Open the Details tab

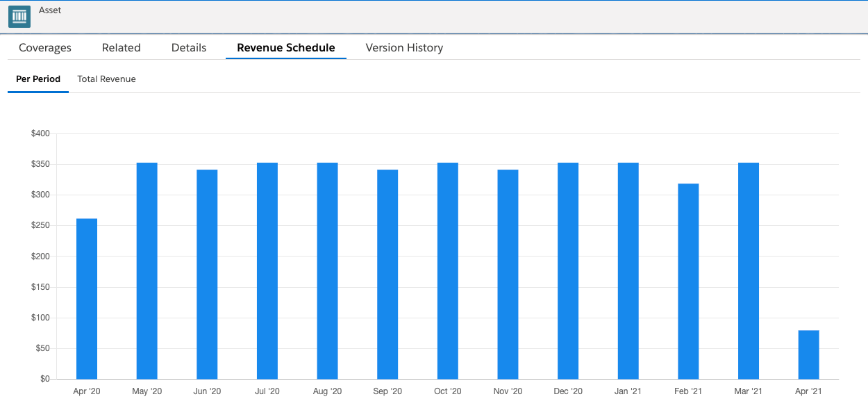point(189,48)
